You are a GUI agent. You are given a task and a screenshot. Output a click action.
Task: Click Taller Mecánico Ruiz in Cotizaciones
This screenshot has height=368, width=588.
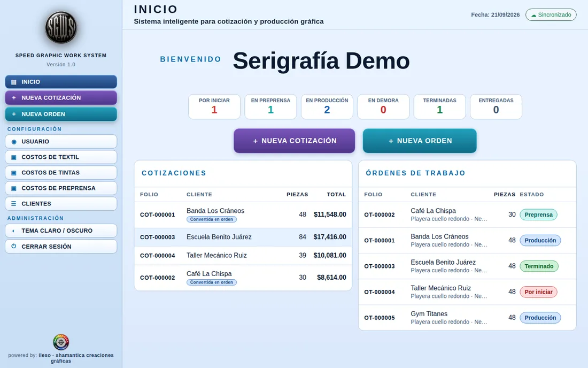(x=216, y=256)
